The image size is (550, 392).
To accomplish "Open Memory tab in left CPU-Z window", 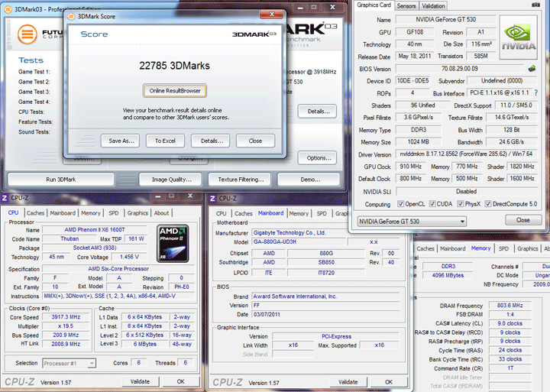I will 91,213.
